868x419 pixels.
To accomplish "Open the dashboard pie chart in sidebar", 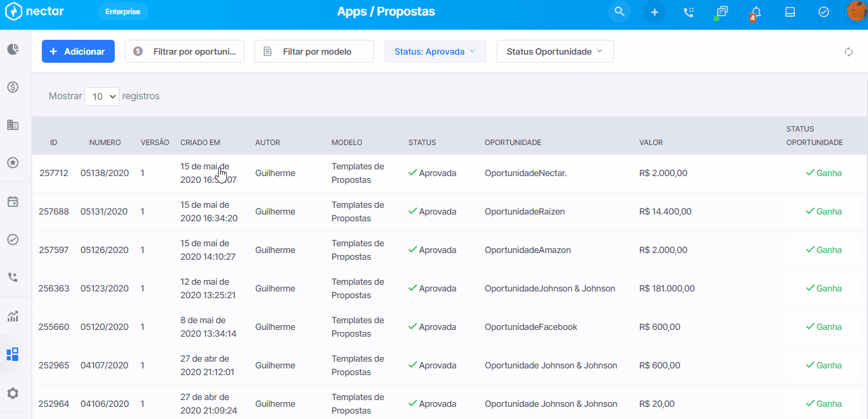I will pos(13,49).
